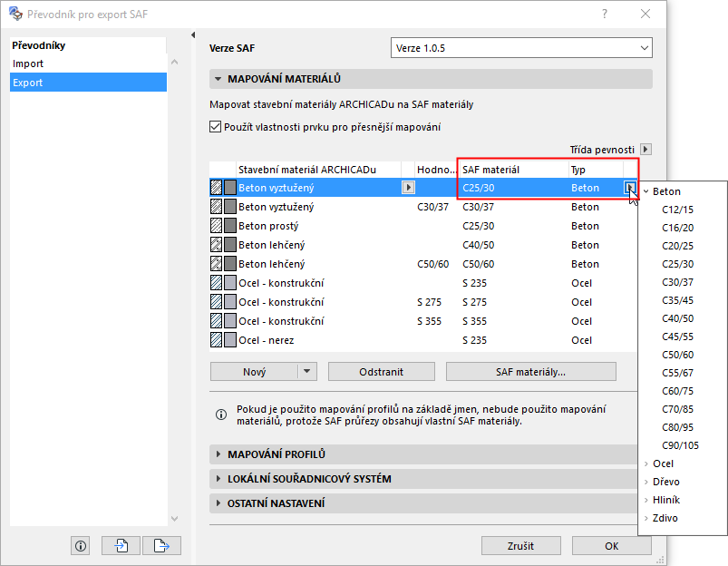Pick C80/95 in the popup list
This screenshot has width=728, height=566.
[677, 427]
